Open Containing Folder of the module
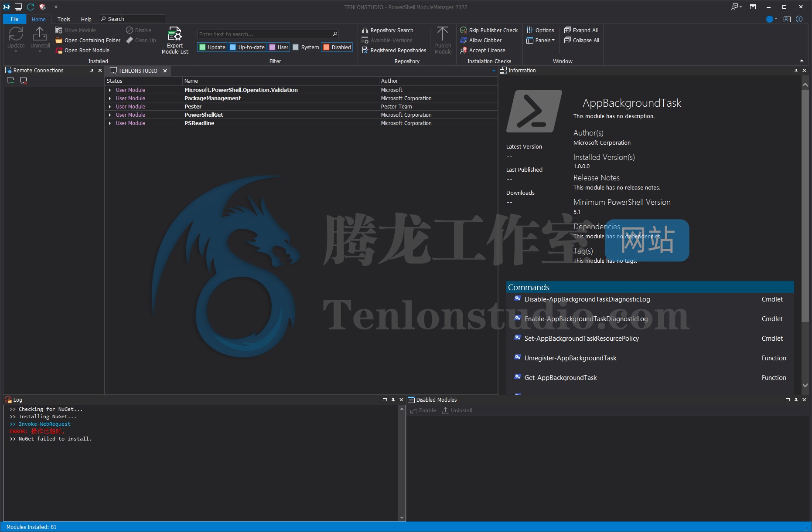 88,40
